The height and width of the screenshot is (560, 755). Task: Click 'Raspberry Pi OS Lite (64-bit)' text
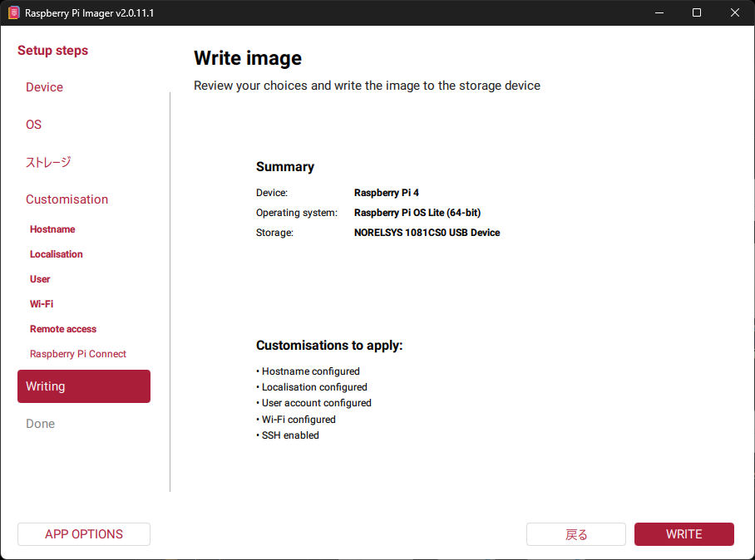click(417, 213)
